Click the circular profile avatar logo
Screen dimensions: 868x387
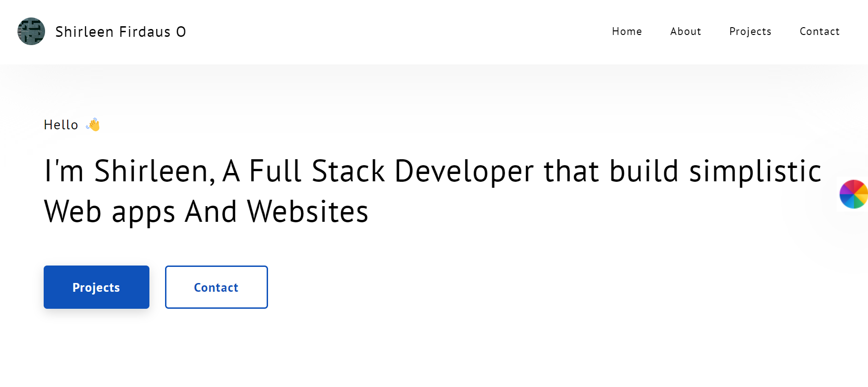(x=31, y=31)
